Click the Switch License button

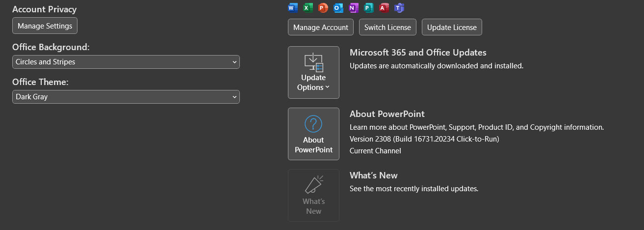click(x=387, y=27)
